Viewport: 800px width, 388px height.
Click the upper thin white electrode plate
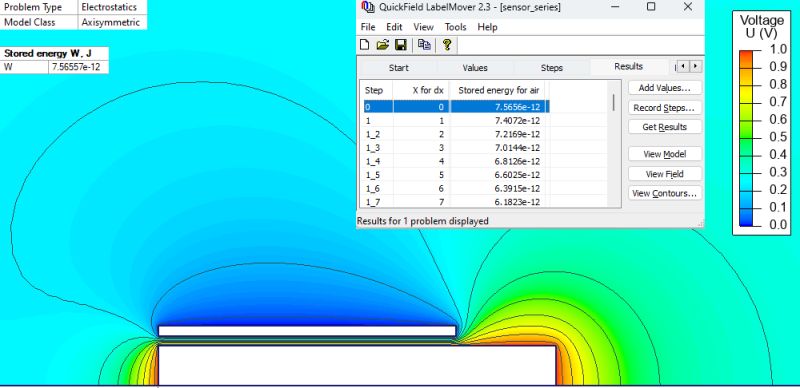pos(307,331)
